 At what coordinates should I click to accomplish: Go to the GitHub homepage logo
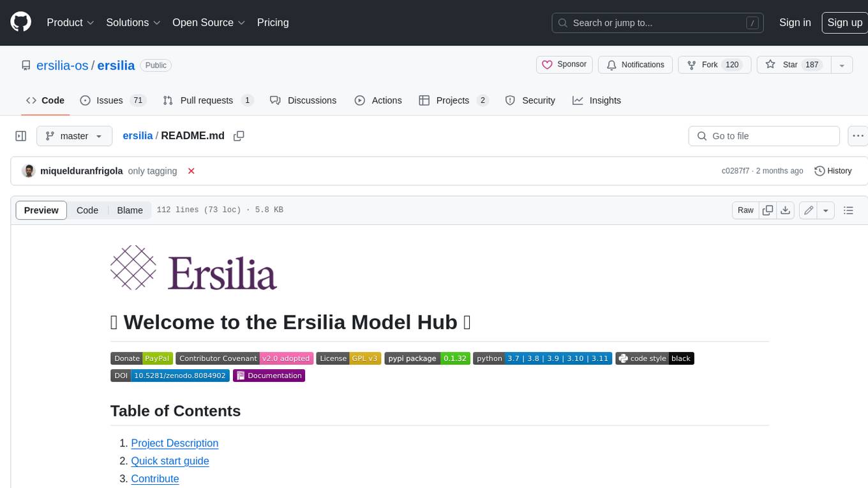(21, 22)
